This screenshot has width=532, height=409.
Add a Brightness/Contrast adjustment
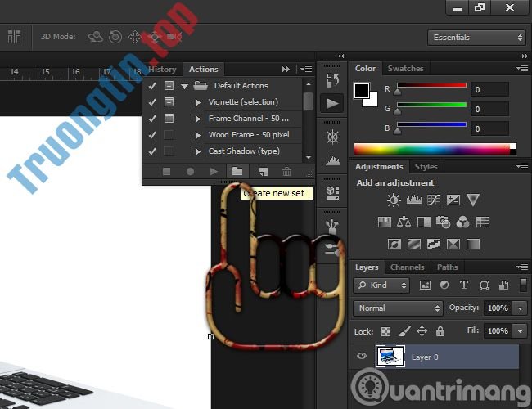[394, 200]
